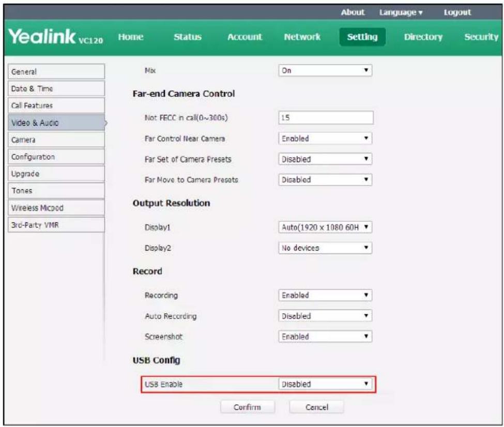This screenshot has width=504, height=427.
Task: Click the Auto Recording label
Action: point(171,316)
